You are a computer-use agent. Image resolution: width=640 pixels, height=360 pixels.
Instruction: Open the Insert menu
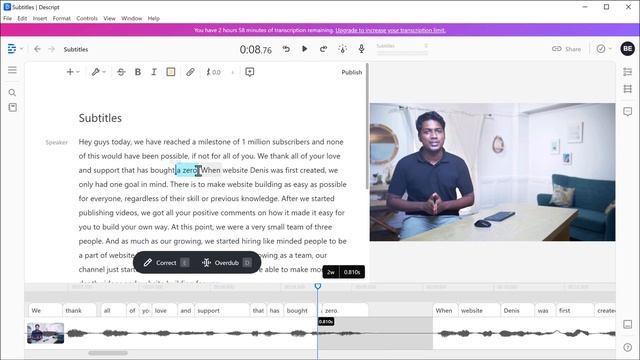40,18
